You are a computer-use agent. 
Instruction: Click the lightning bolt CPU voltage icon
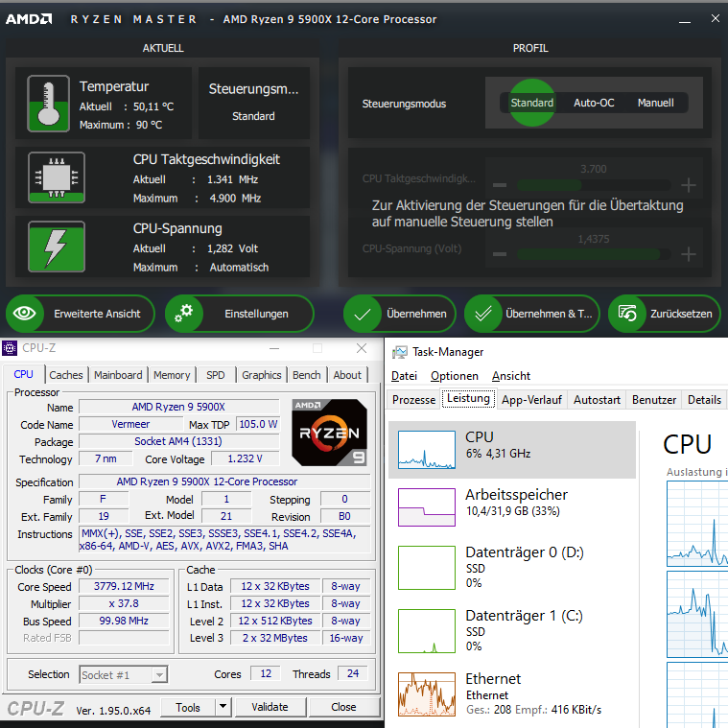57,247
